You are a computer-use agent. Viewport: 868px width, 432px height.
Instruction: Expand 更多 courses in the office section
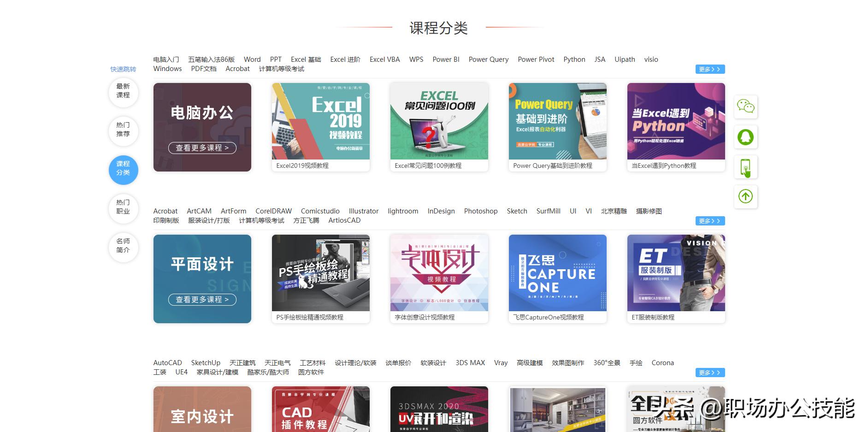point(709,69)
